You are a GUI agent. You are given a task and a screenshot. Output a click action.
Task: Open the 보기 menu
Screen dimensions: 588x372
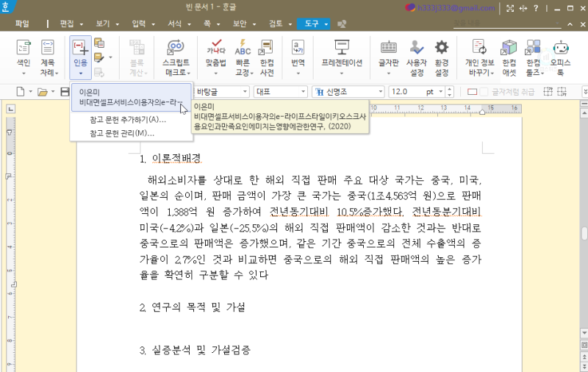(103, 24)
